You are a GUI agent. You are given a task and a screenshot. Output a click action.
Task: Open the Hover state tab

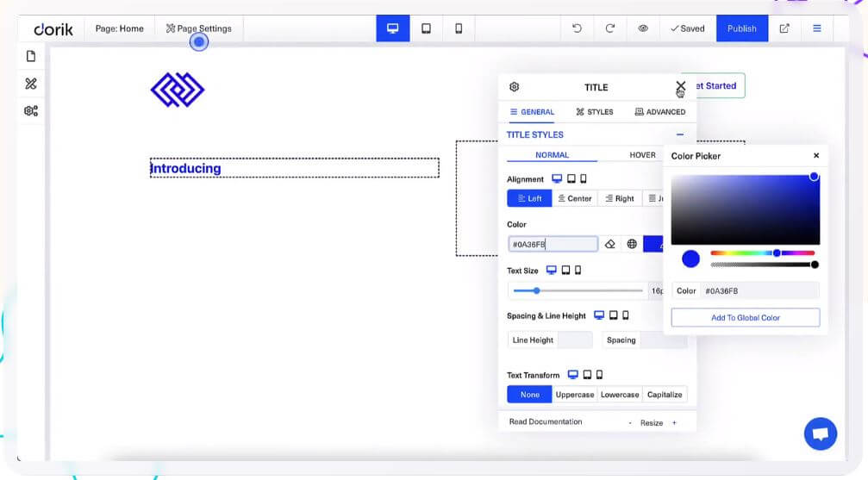point(642,155)
